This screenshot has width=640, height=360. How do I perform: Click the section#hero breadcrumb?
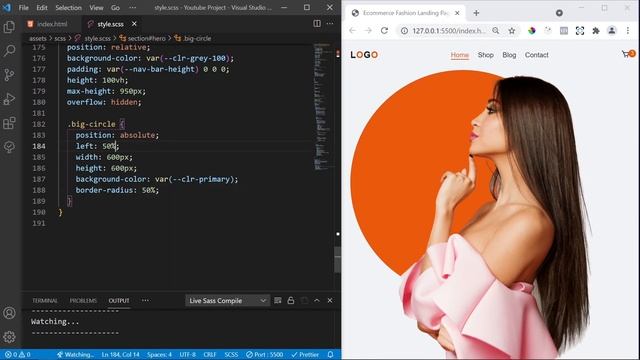pyautogui.click(x=142, y=38)
